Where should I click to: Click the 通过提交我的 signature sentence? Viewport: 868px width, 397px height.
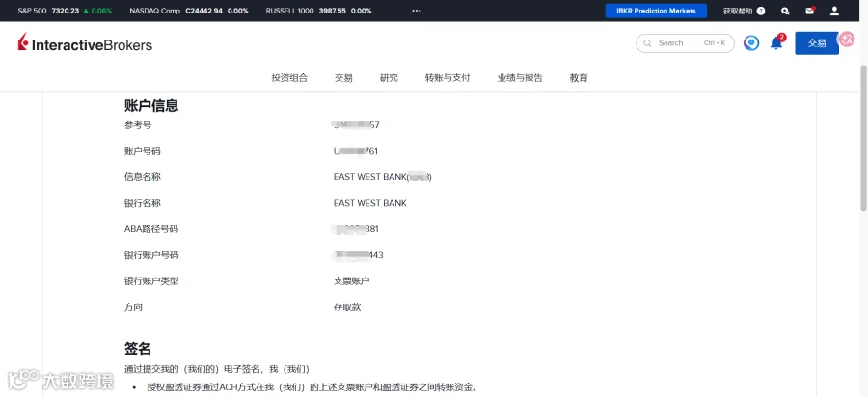pyautogui.click(x=216, y=369)
